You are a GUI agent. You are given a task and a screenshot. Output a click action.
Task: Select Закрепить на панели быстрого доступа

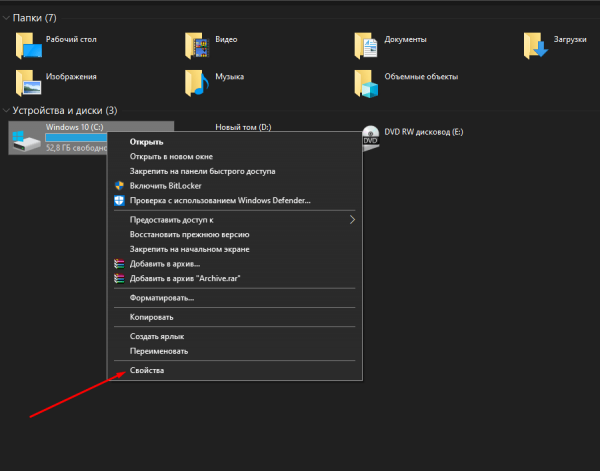[234, 171]
